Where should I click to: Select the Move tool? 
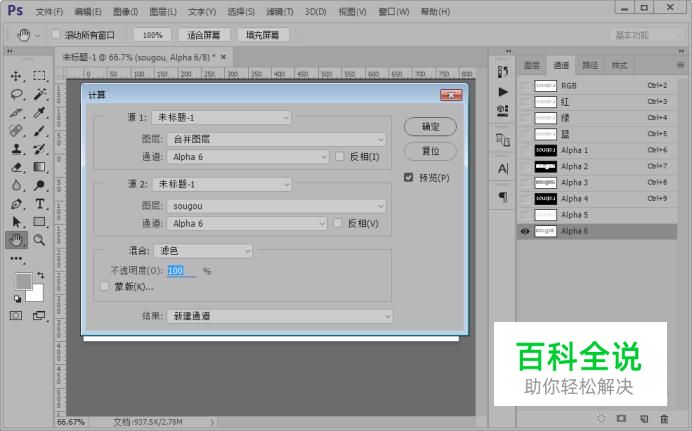tap(16, 76)
